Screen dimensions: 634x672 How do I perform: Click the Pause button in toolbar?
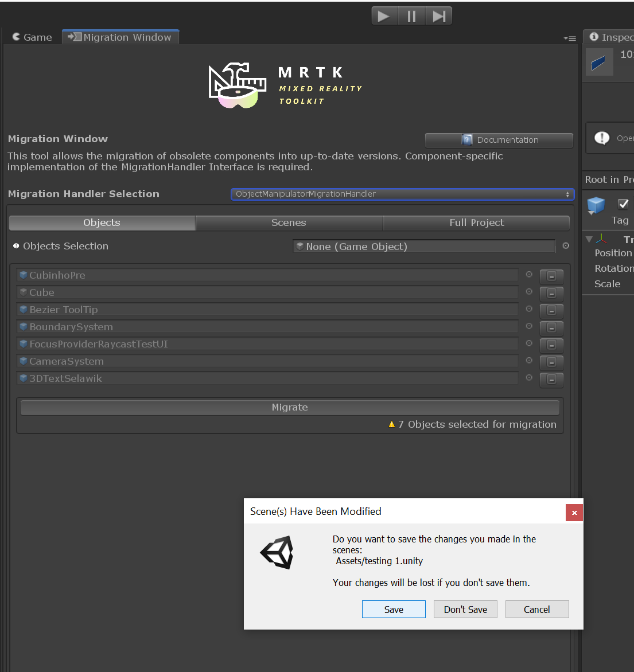coord(411,16)
